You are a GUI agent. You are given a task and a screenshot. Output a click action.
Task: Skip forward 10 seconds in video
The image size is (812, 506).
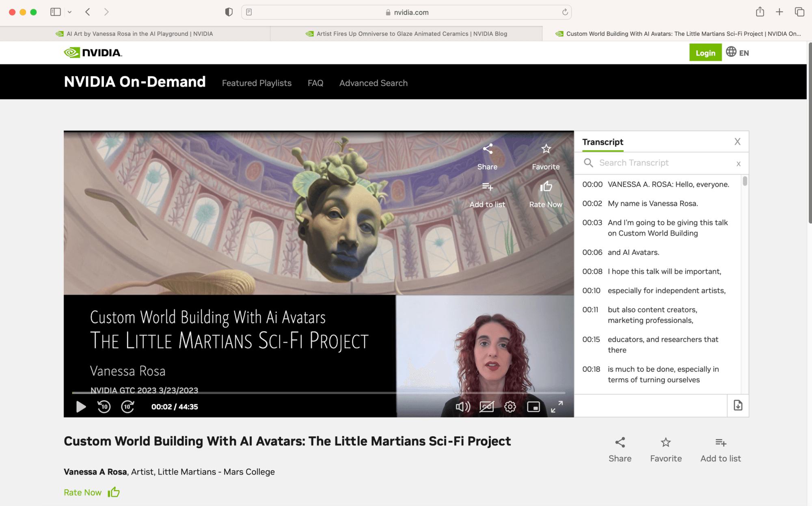pos(127,407)
